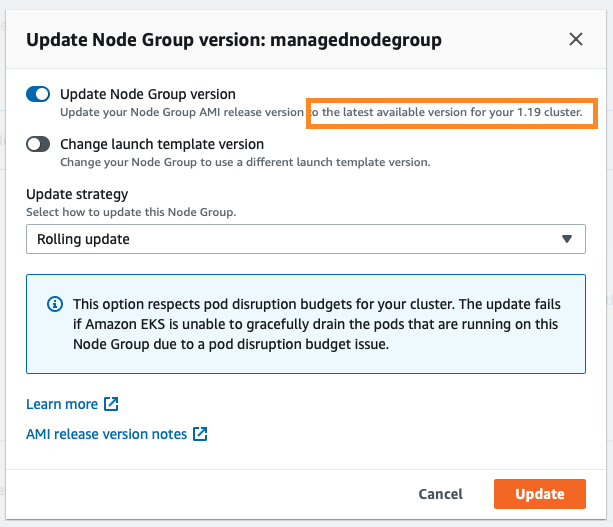The width and height of the screenshot is (613, 527).
Task: Click the dialog title mentioning managednodegroup
Action: (x=234, y=40)
